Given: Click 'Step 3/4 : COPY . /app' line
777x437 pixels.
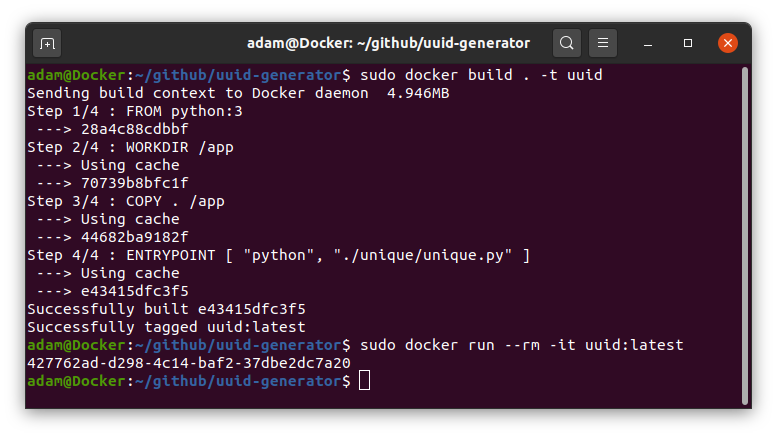Looking at the screenshot, I should [126, 202].
